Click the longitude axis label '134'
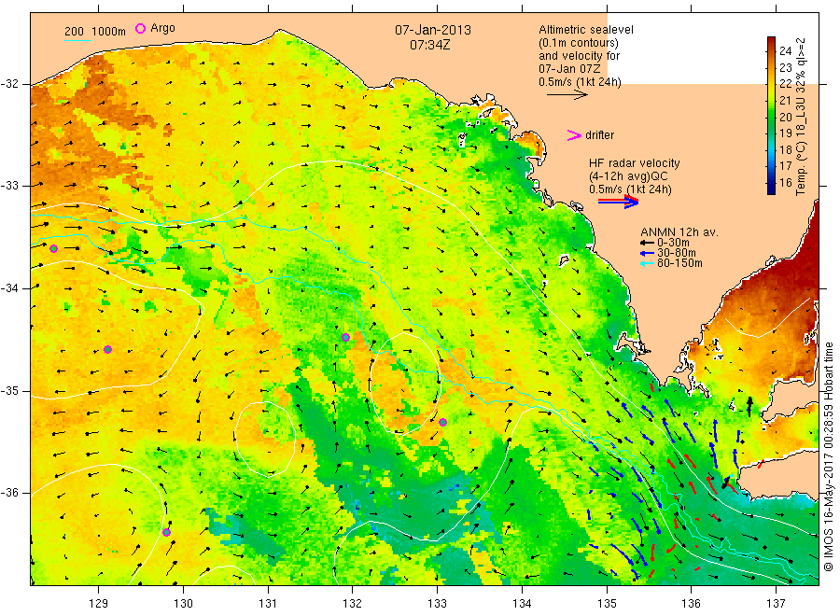The image size is (840, 616). pyautogui.click(x=522, y=604)
